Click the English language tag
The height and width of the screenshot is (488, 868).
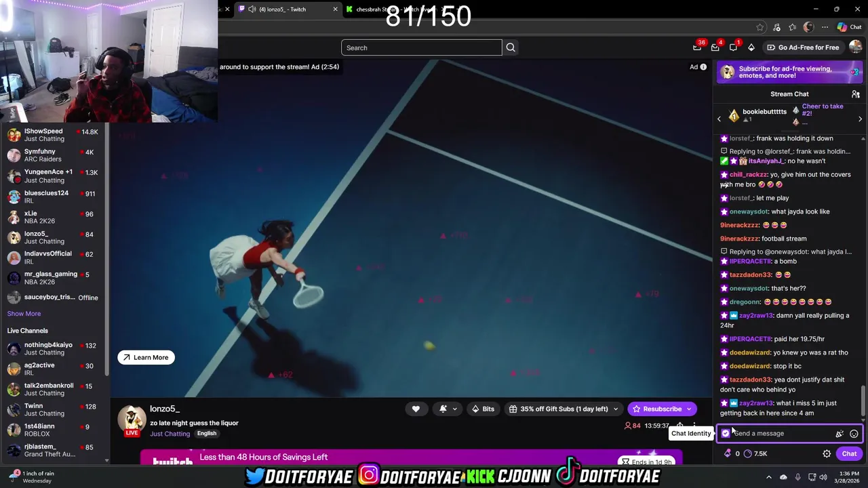(207, 434)
